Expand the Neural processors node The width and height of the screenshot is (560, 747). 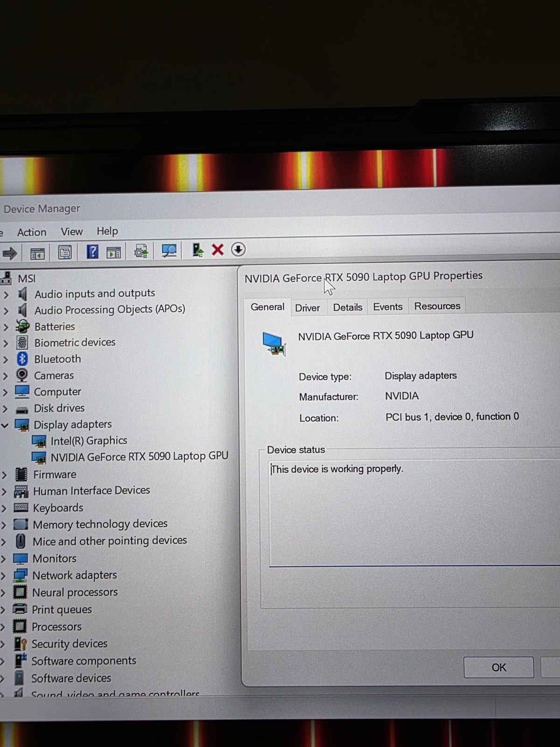coord(3,593)
